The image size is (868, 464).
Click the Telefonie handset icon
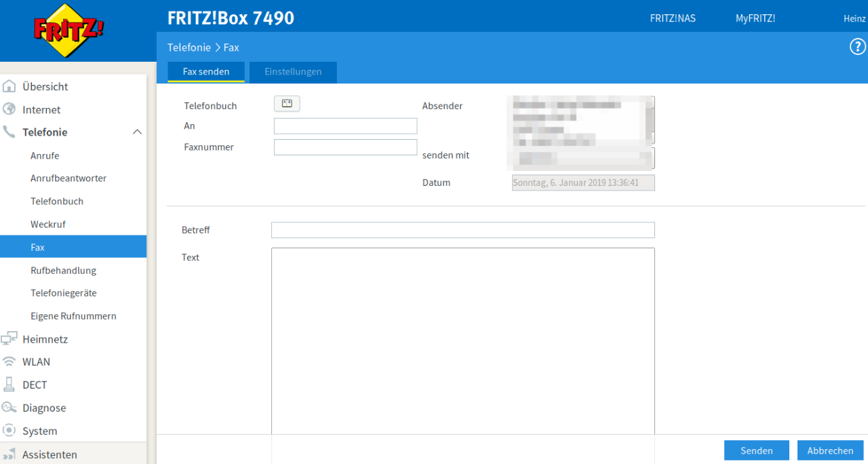[x=9, y=132]
